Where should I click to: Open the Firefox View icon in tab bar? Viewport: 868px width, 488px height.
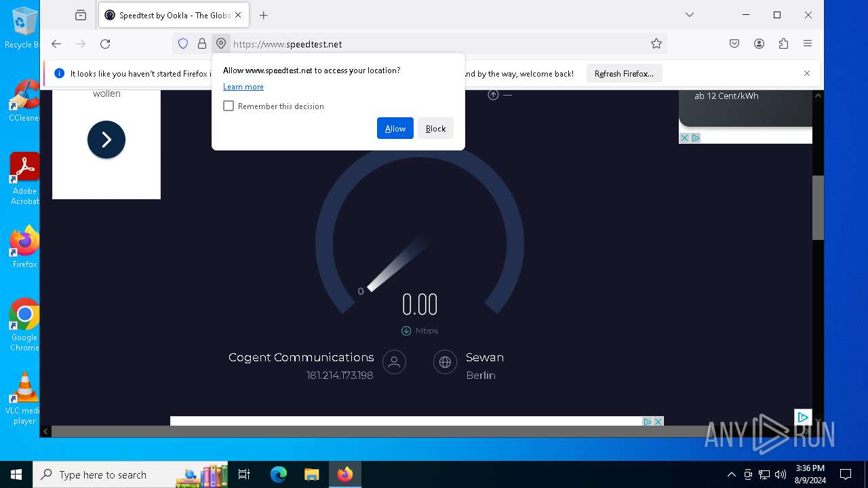coord(81,15)
